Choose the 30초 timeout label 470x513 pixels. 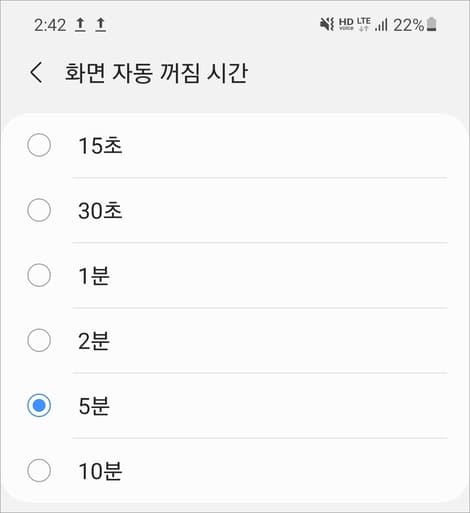(100, 211)
